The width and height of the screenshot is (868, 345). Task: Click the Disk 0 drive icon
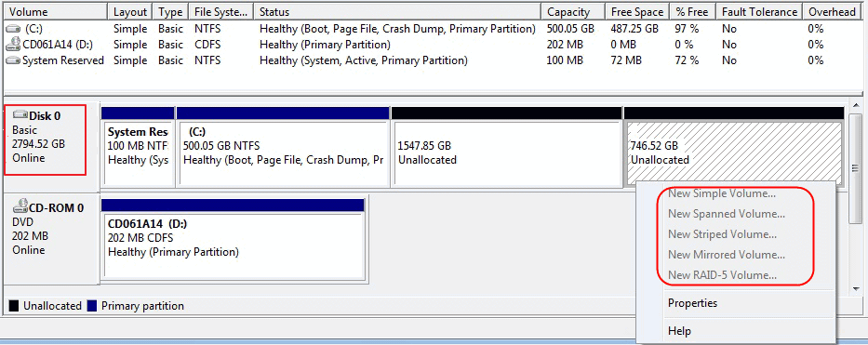pos(20,115)
